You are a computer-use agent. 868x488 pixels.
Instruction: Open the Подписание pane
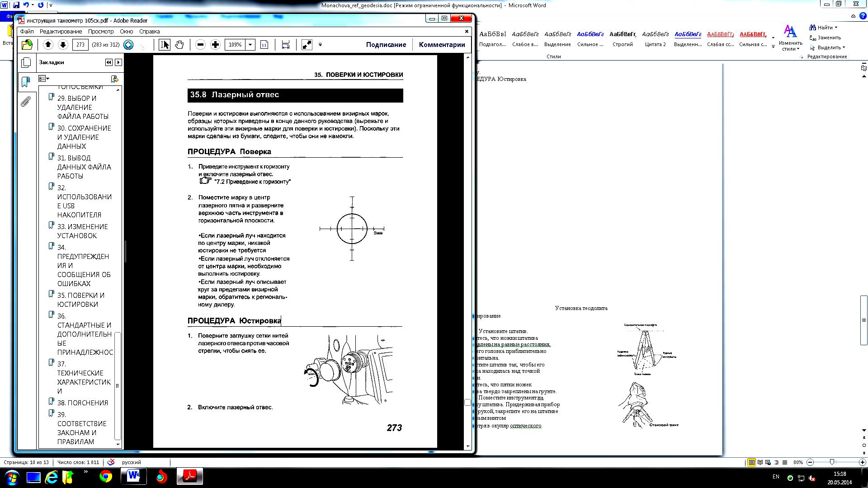point(386,44)
